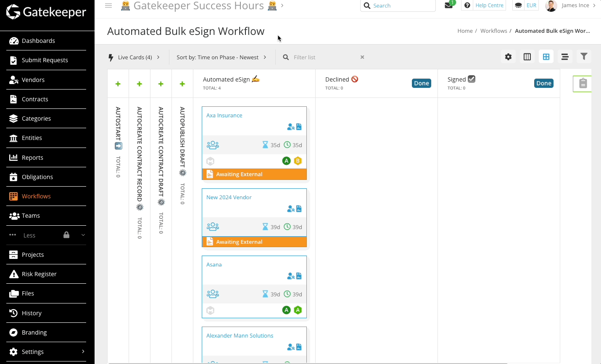Toggle the Autostart switch
Image resolution: width=601 pixels, height=364 pixels.
click(x=118, y=146)
